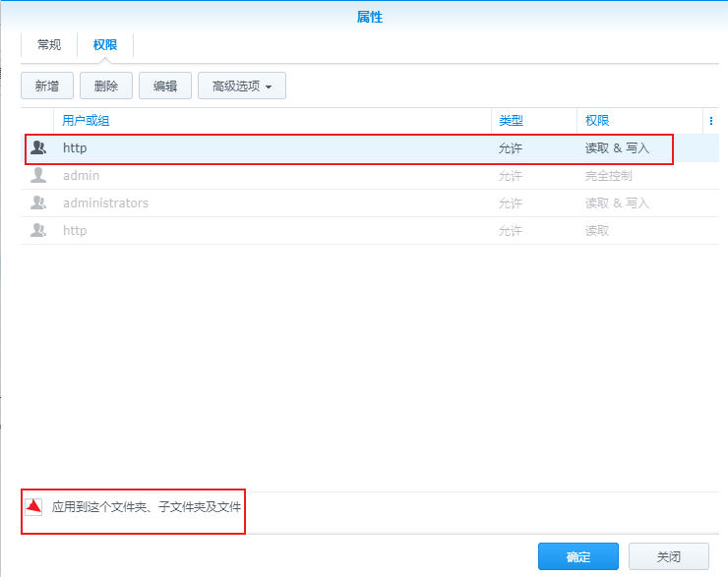Click the 关闭 button
This screenshot has height=577, width=728.
[669, 556]
